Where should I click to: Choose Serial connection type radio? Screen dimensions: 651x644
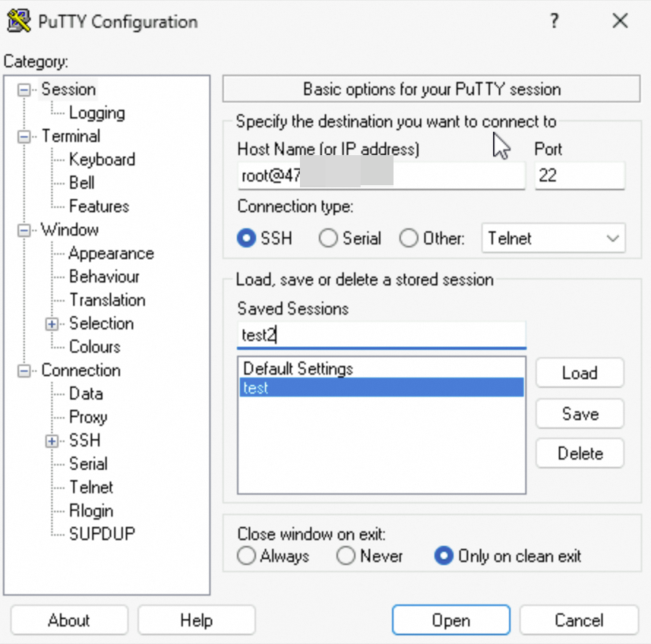click(x=328, y=239)
